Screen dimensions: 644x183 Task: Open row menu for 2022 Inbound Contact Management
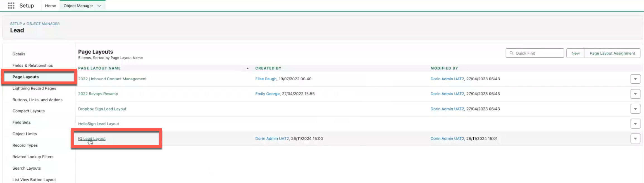point(635,79)
